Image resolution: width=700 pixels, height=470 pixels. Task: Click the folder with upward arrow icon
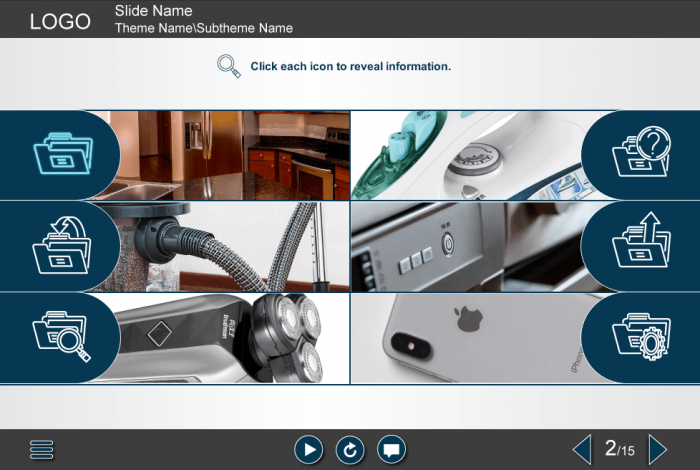641,240
